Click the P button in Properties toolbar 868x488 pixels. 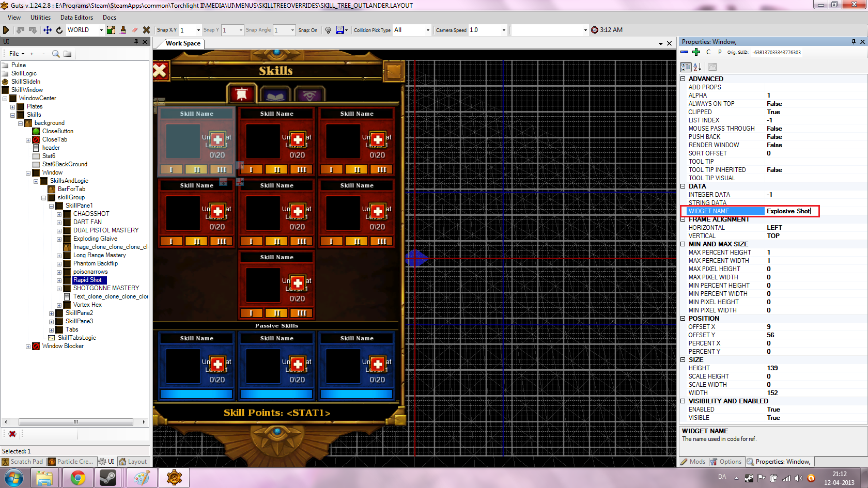tap(720, 52)
